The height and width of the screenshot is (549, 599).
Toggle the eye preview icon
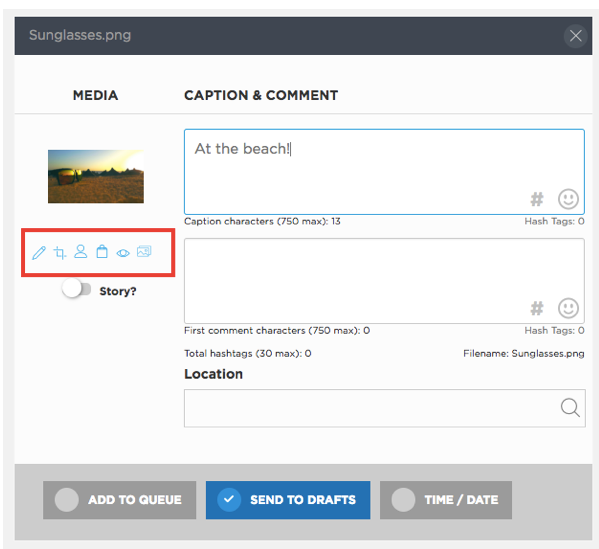(123, 253)
